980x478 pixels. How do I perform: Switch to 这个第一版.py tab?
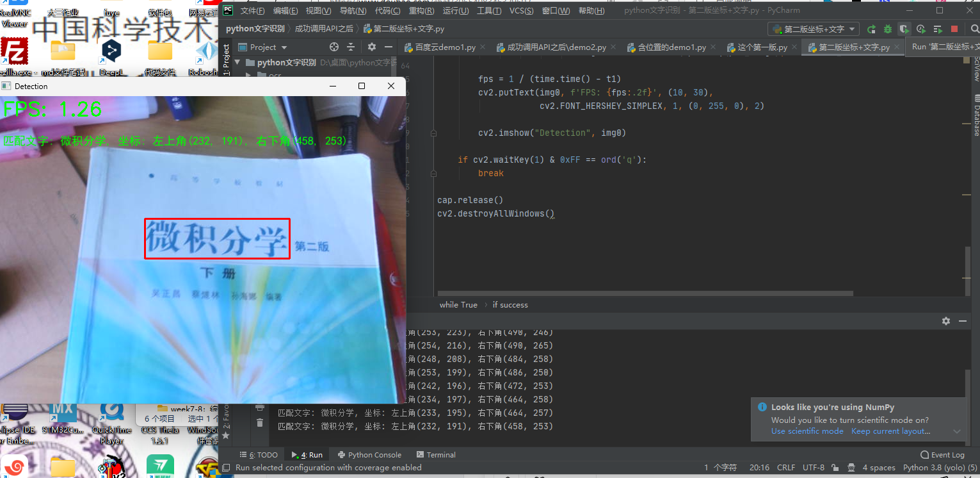coord(762,47)
